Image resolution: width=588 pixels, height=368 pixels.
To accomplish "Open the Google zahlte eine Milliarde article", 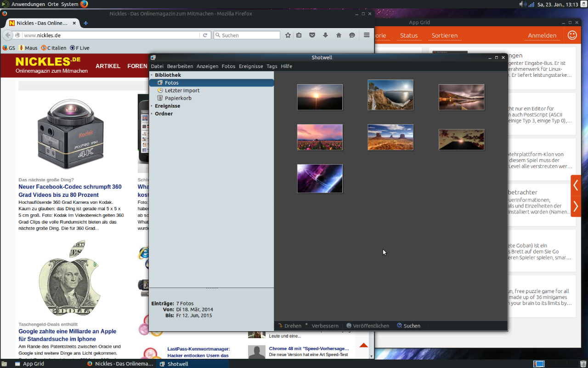I will pyautogui.click(x=68, y=335).
